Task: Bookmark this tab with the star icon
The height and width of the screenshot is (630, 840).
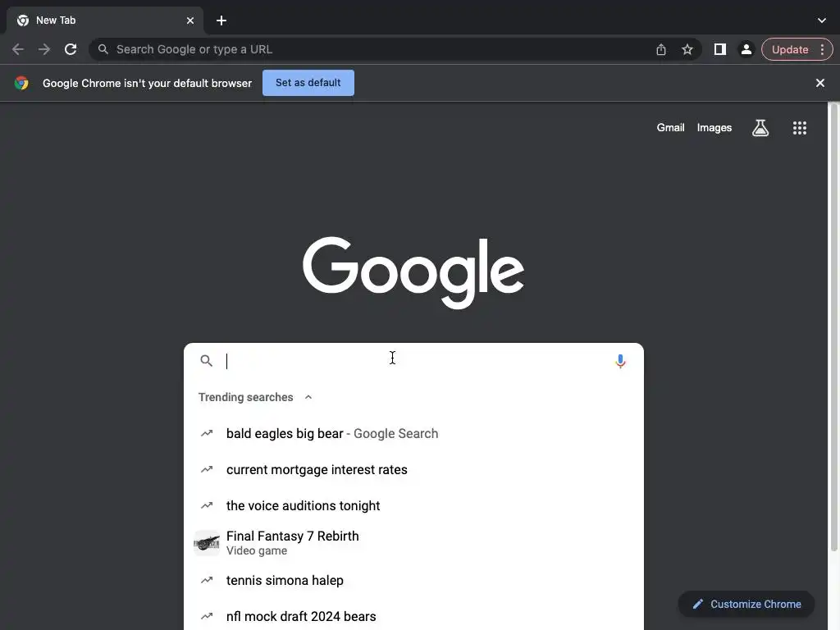Action: [x=687, y=50]
